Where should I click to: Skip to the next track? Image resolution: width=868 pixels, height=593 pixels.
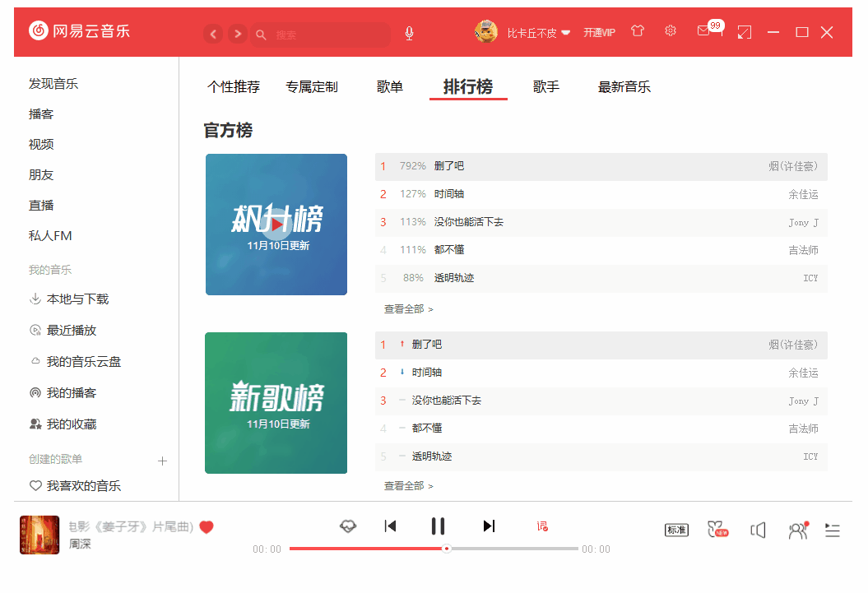(489, 526)
